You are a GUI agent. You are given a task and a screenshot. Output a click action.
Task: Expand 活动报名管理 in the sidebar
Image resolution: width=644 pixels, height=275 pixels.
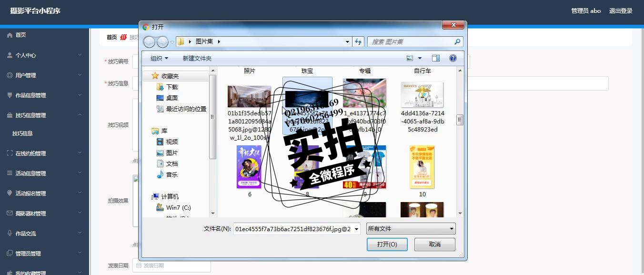click(44, 194)
